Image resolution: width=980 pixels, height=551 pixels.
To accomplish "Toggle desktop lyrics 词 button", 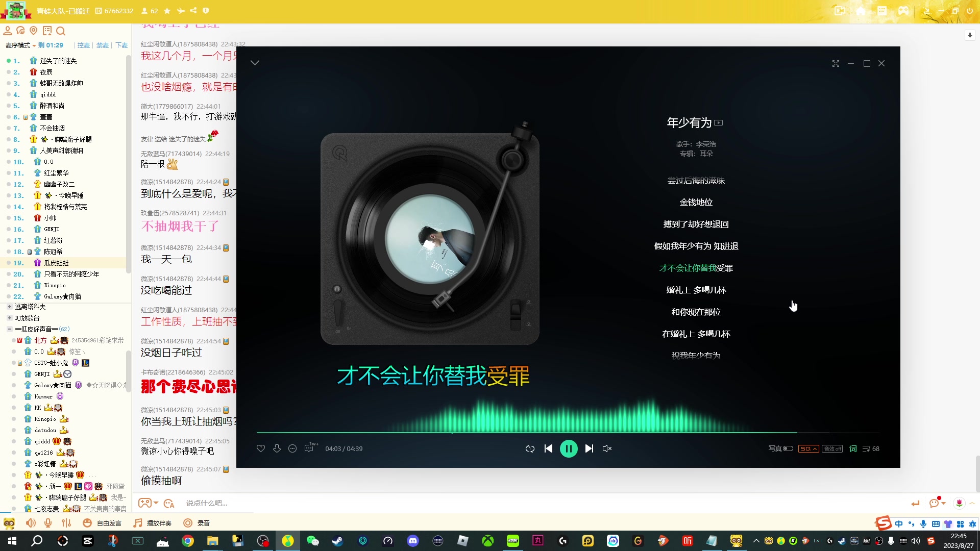I will coord(853,448).
